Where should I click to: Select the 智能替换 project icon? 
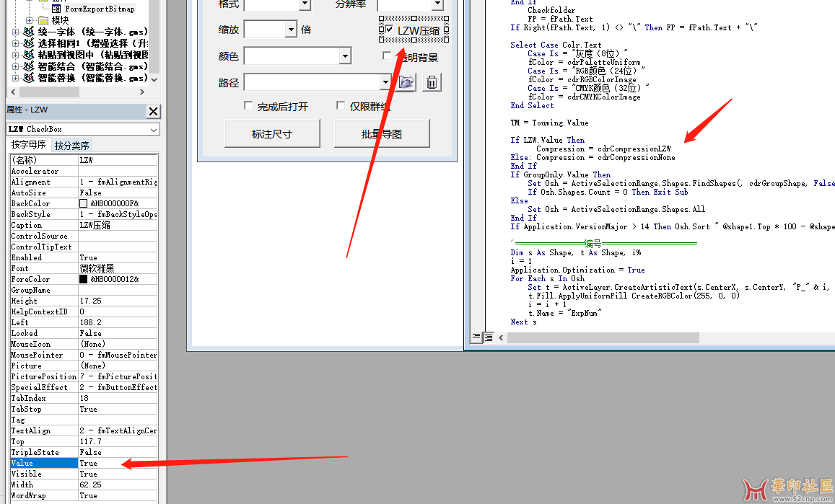click(x=28, y=78)
